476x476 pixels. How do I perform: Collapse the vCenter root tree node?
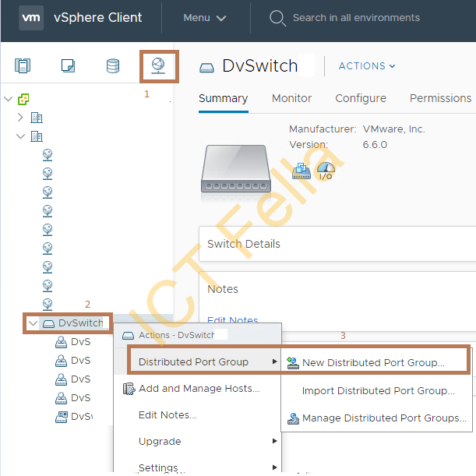point(9,99)
